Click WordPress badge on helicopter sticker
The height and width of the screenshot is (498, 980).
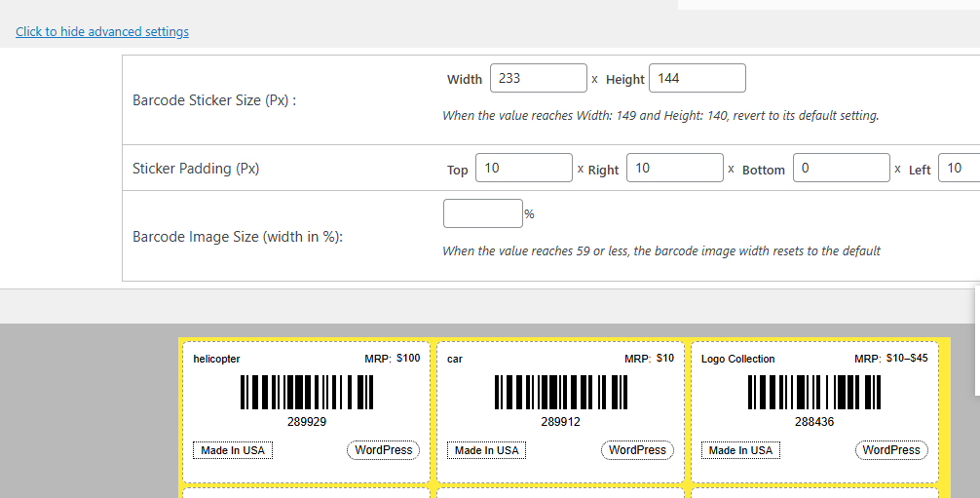click(x=383, y=450)
